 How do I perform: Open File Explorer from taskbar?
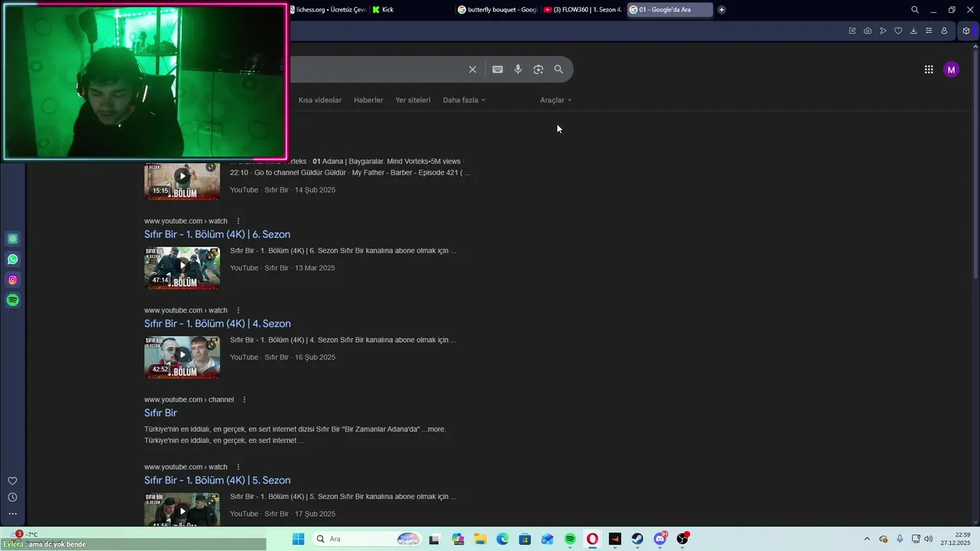point(480,540)
